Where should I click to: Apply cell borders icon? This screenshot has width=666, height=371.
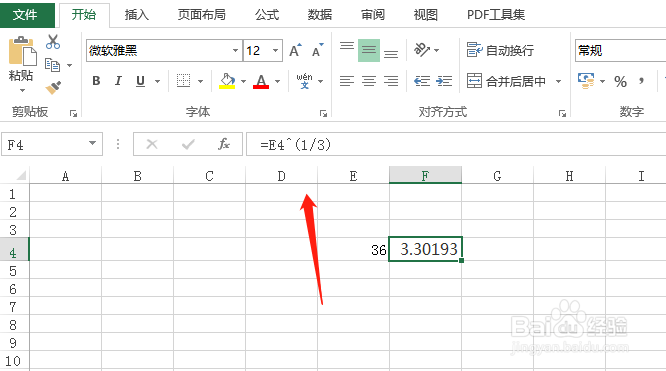coord(183,81)
